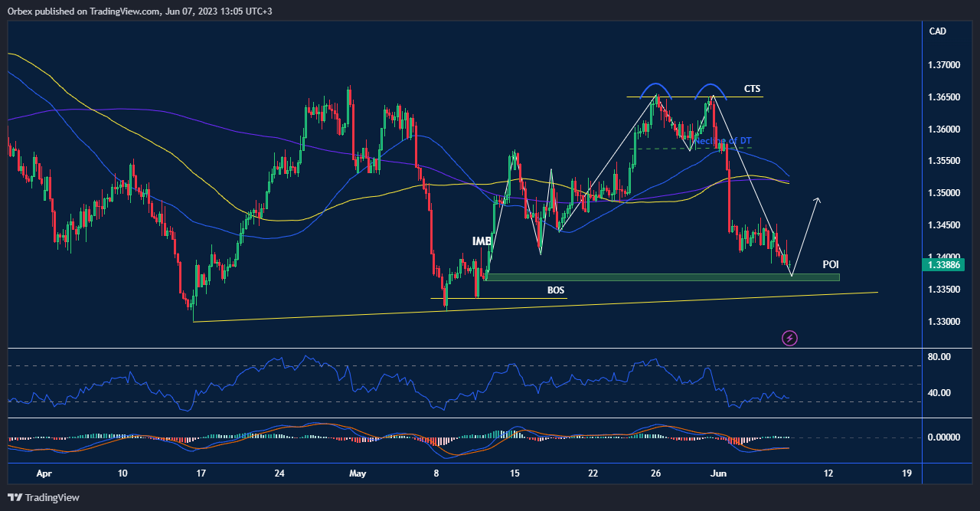Screen dimensions: 980x511
Task: Click the Jun label on the time axis
Action: pos(718,473)
